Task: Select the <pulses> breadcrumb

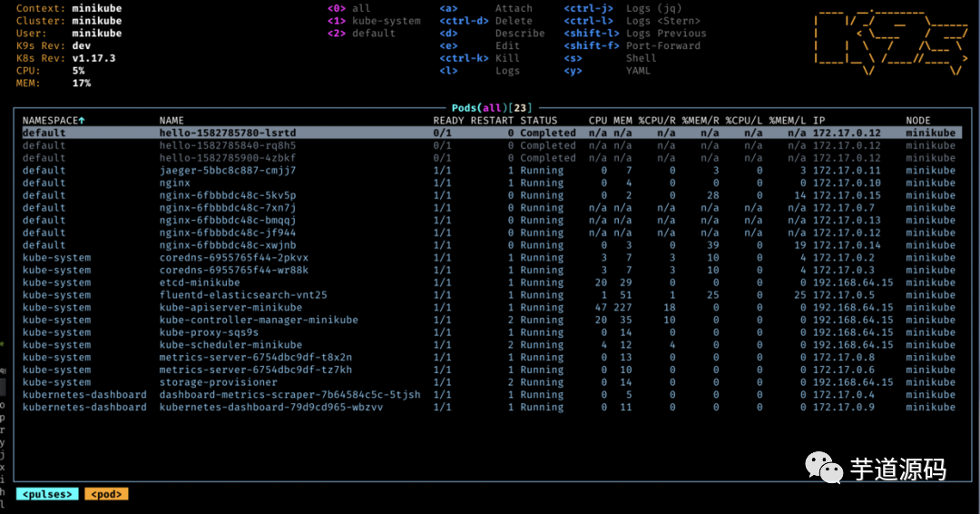Action: [47, 494]
